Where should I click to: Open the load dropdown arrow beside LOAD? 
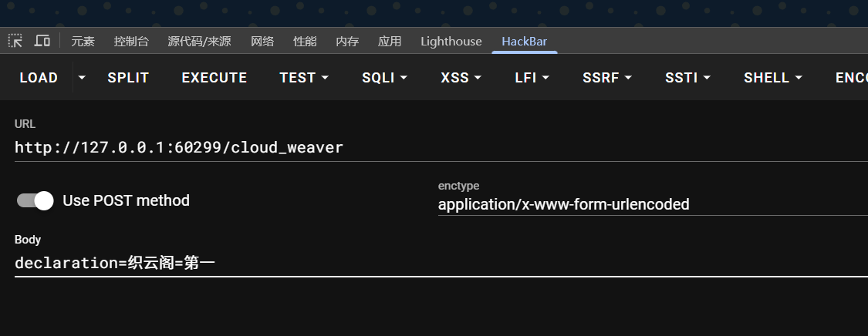pyautogui.click(x=82, y=78)
